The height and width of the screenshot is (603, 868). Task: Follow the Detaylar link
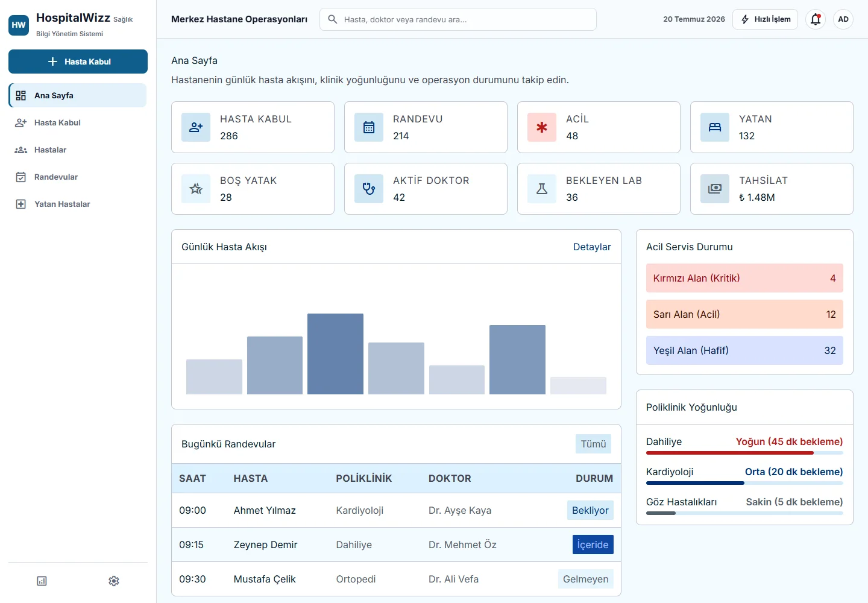pos(591,247)
